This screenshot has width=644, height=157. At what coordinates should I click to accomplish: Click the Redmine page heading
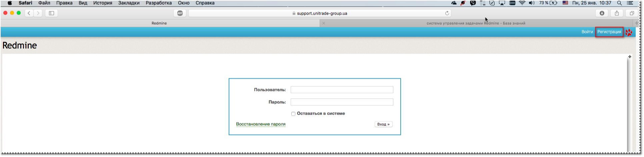tap(20, 45)
